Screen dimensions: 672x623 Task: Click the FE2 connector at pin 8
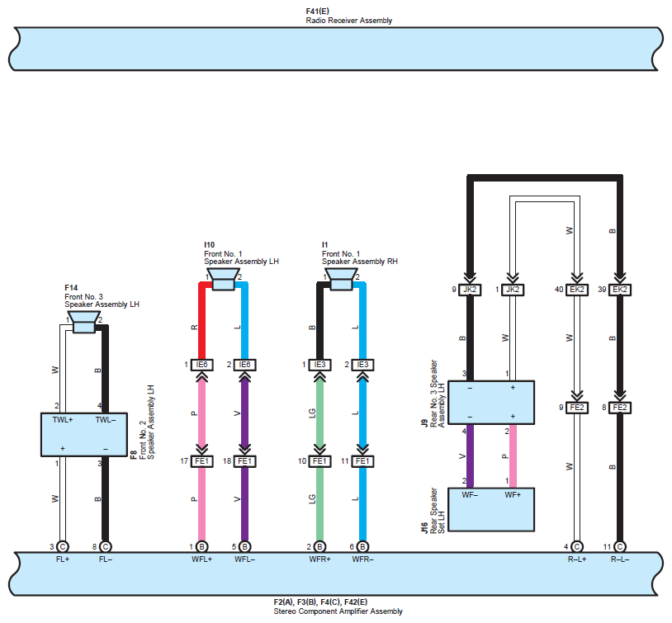tap(619, 407)
